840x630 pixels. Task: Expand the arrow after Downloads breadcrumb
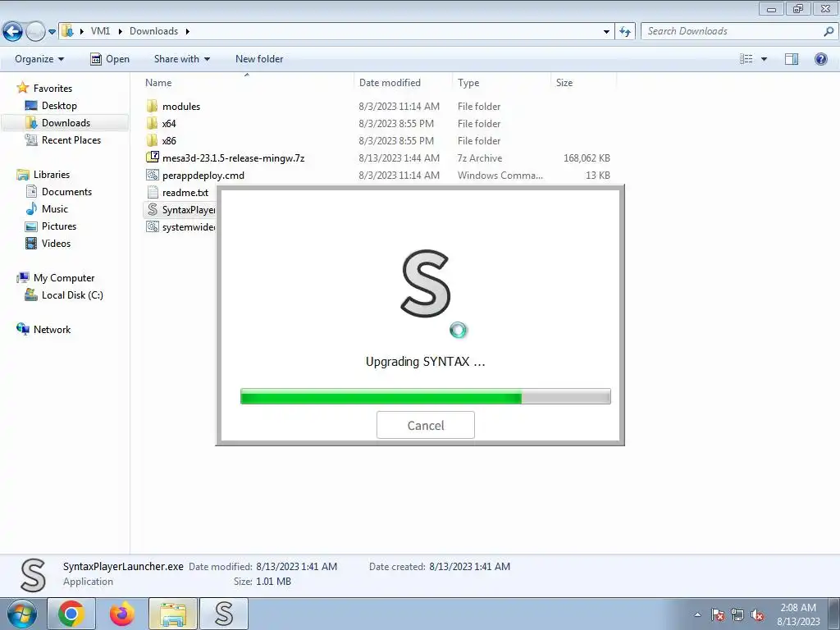[x=188, y=31]
